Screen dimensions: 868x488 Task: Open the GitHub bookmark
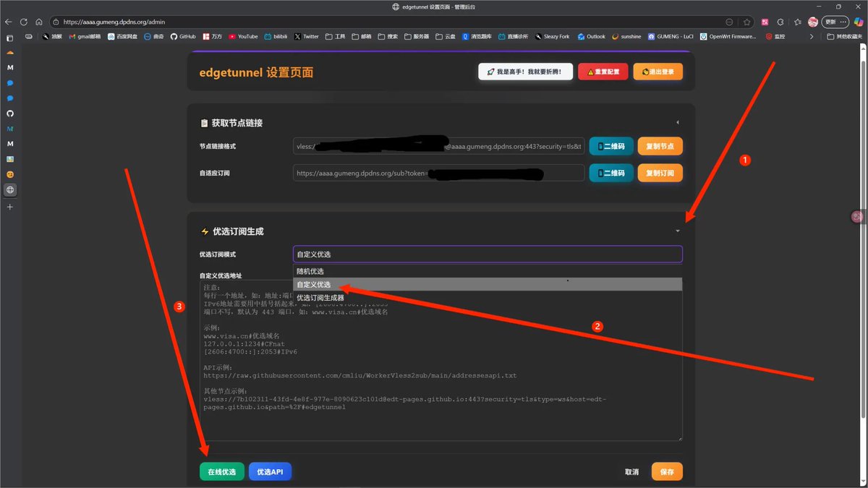(x=183, y=36)
